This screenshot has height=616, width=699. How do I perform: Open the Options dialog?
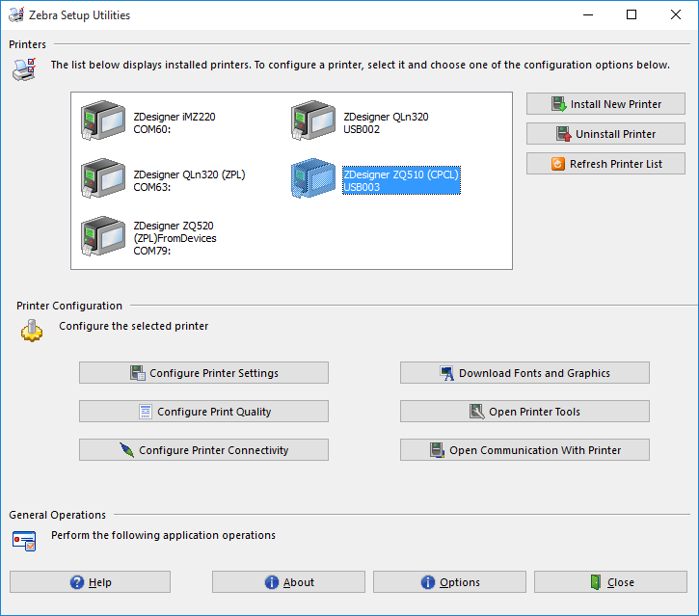(449, 582)
